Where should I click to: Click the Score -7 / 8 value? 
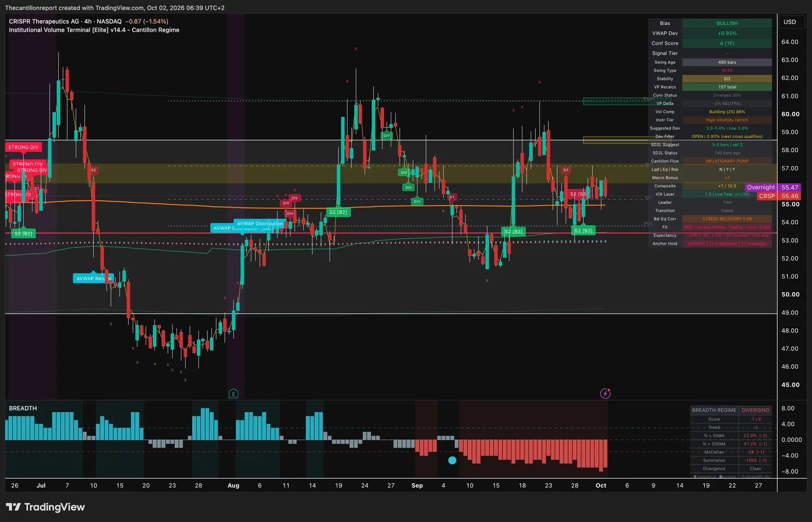pyautogui.click(x=755, y=419)
